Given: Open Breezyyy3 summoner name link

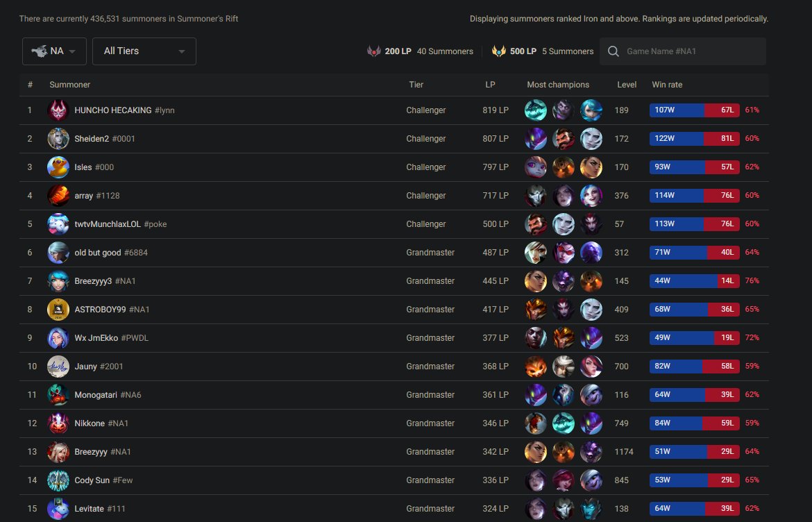Looking at the screenshot, I should [93, 281].
